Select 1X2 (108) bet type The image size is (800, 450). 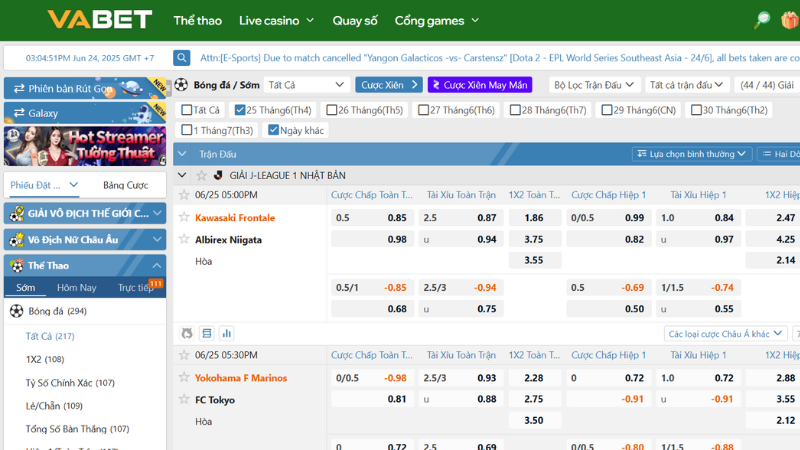tap(45, 359)
